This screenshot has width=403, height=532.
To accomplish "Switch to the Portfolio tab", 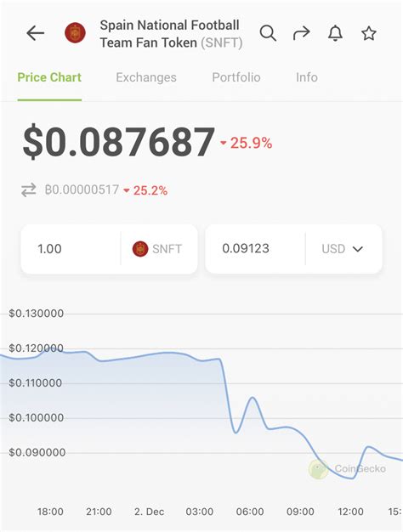I will (236, 77).
